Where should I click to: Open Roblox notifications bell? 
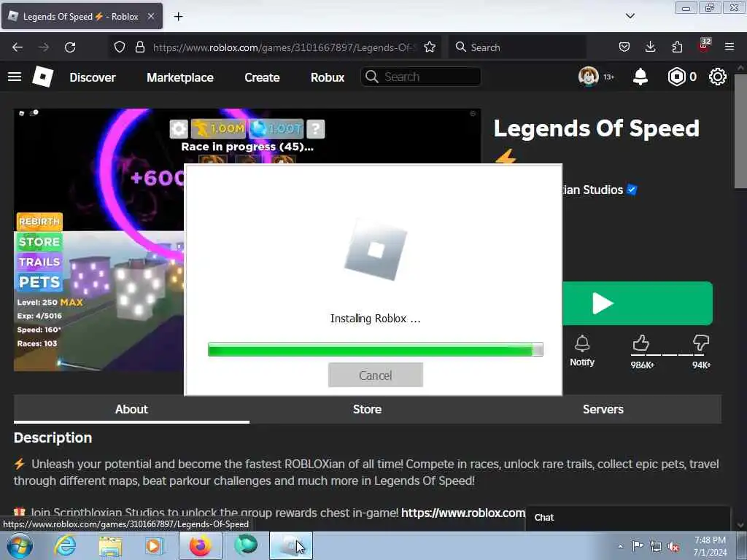point(640,77)
